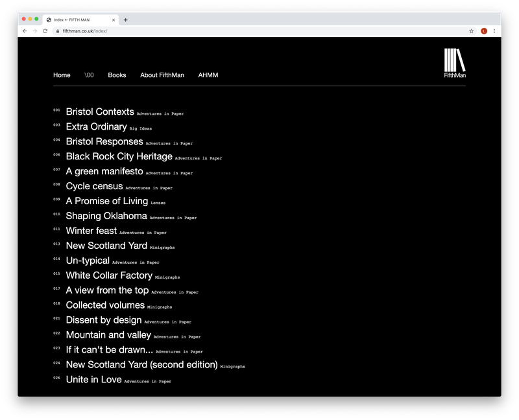
Task: Open the Collected volumes entry
Action: click(x=105, y=305)
